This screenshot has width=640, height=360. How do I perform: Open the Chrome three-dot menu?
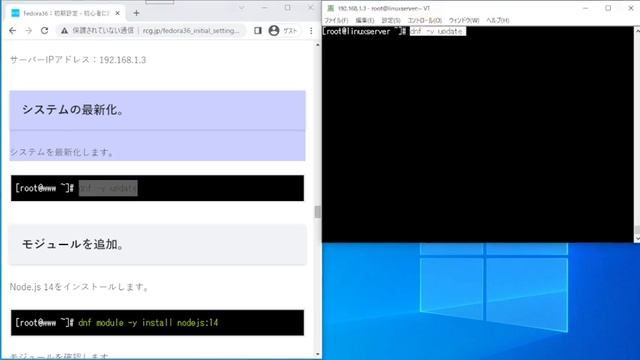[311, 31]
